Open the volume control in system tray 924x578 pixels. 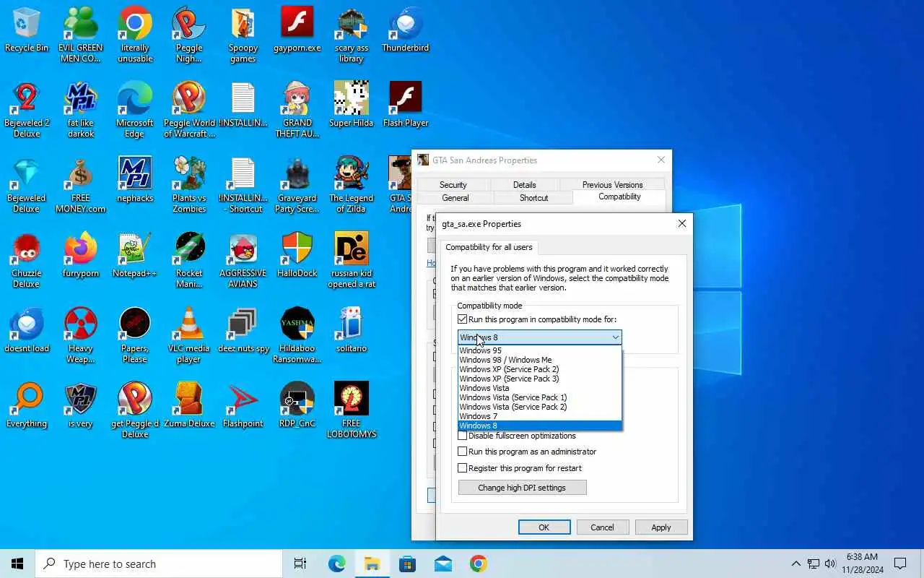pos(830,564)
